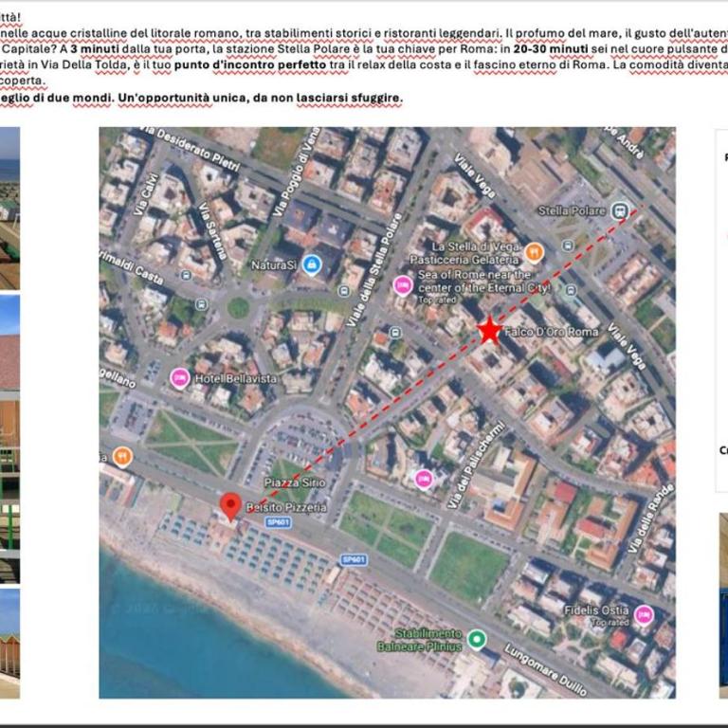
Task: Click the pink hotel icon beside Sea of Rome
Action: click(x=403, y=285)
